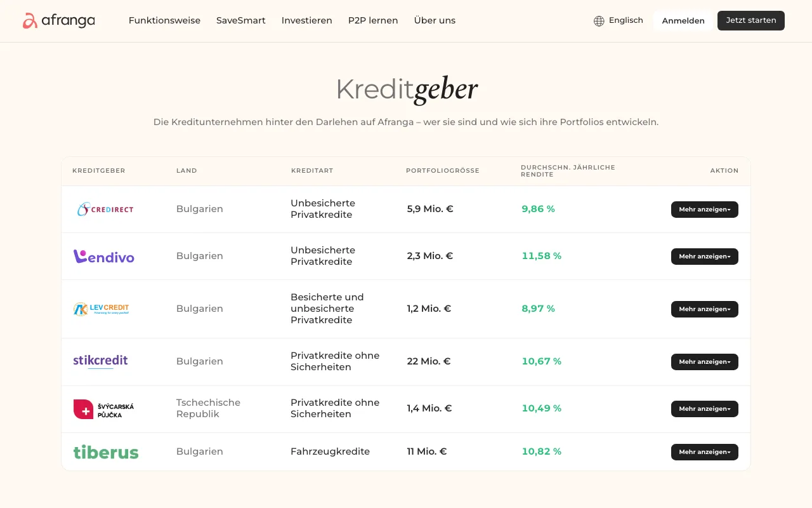The image size is (812, 508).
Task: Expand details for Credirect with Mehr anzeigen
Action: [x=705, y=210]
